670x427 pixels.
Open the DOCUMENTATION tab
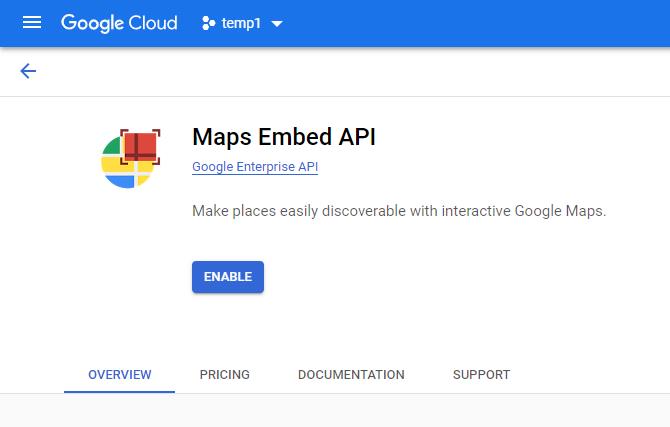click(351, 375)
